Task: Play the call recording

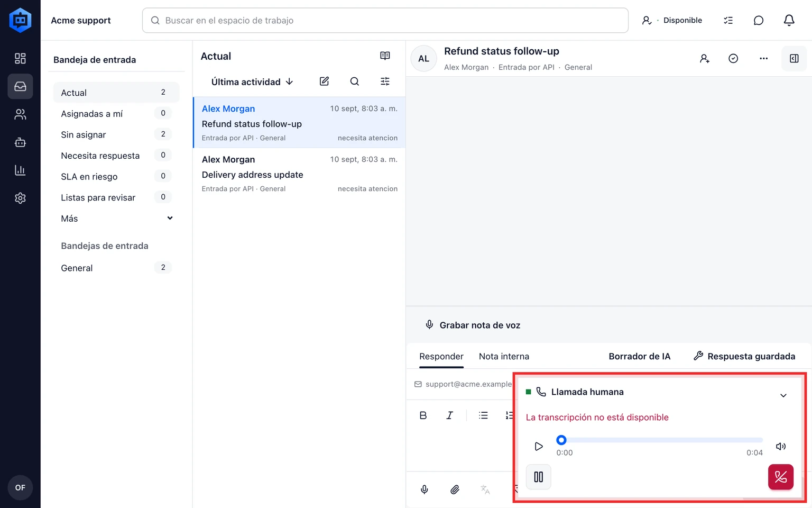Action: click(539, 446)
